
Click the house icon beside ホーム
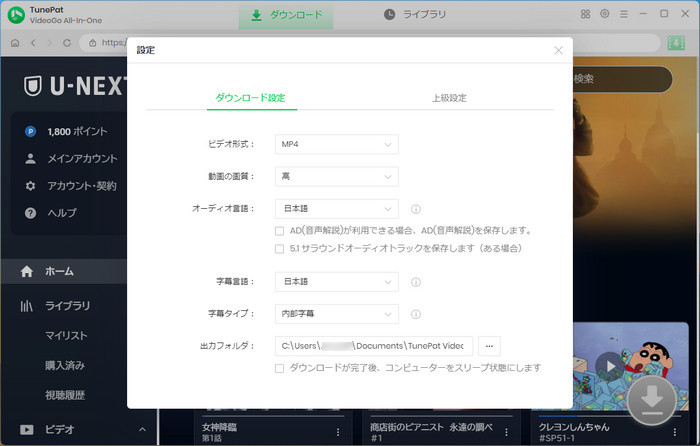[x=27, y=271]
